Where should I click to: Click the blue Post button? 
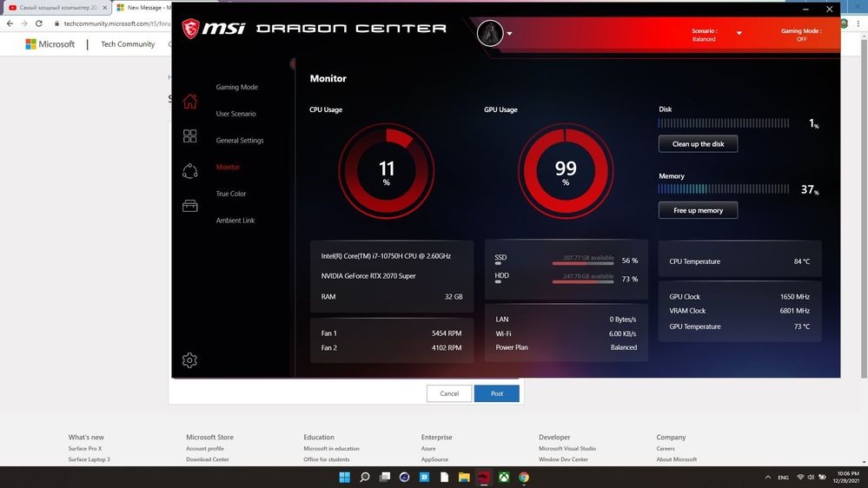(496, 393)
